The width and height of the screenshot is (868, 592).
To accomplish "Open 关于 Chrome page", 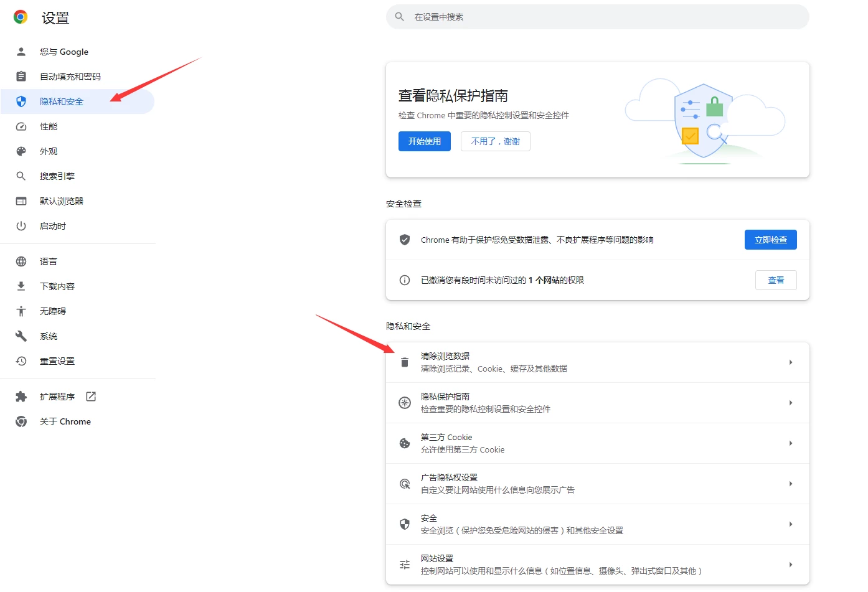I will point(77,421).
